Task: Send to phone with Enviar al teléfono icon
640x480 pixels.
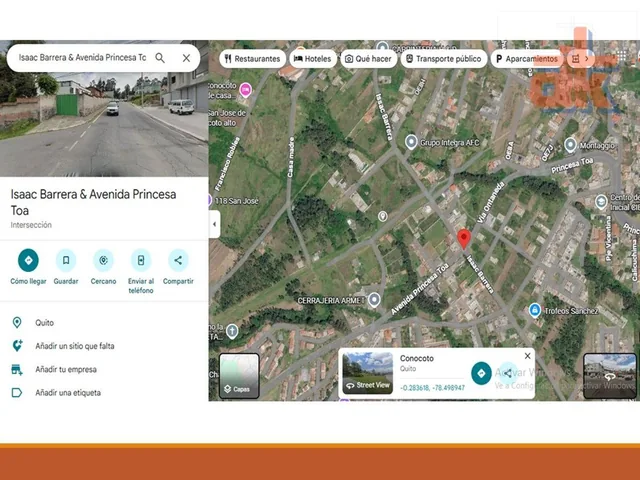Action: (141, 260)
